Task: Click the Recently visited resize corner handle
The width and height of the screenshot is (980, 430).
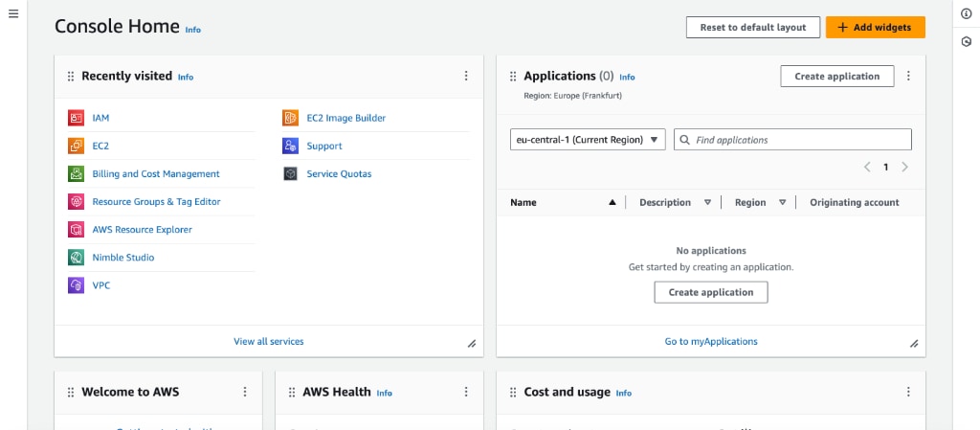Action: click(472, 343)
